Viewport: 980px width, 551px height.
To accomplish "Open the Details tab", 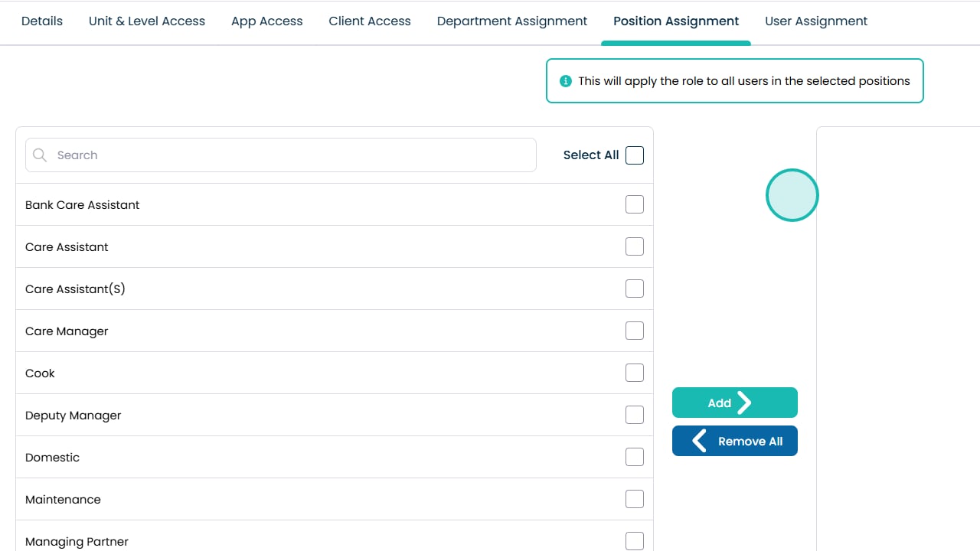I will pyautogui.click(x=42, y=21).
